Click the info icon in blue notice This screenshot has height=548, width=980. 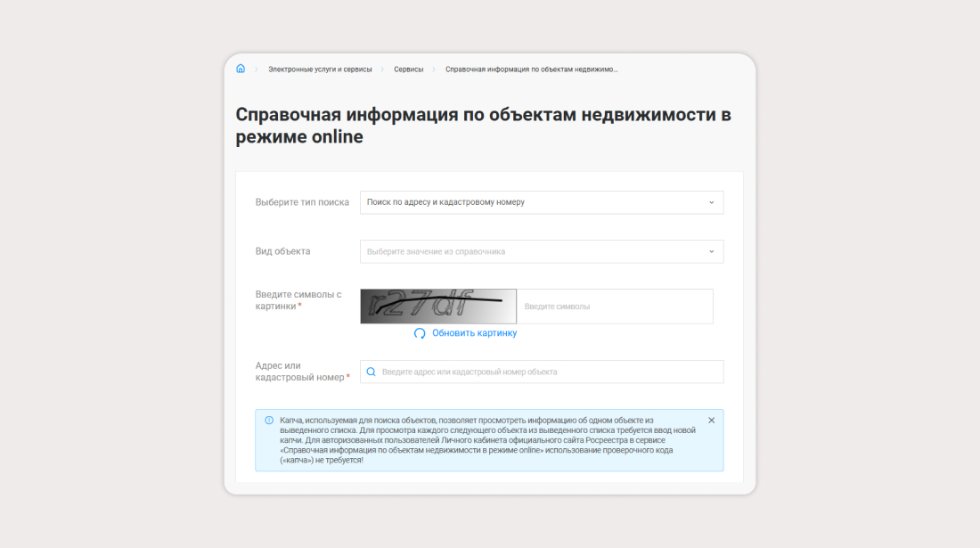coord(269,421)
